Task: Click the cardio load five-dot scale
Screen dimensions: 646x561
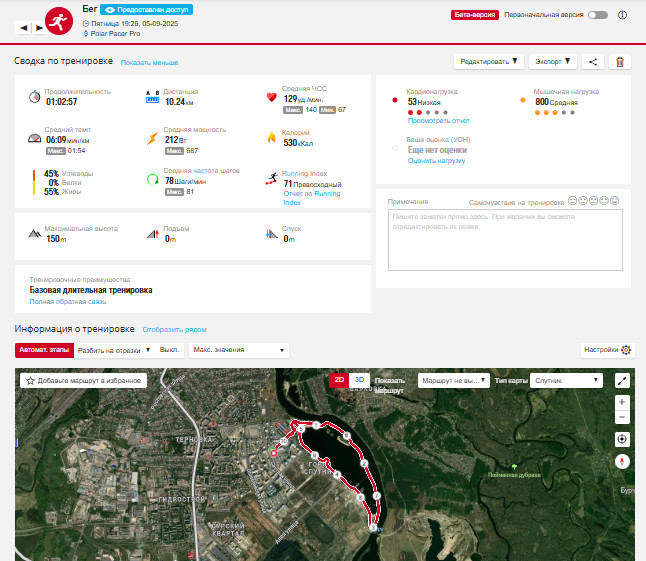Action: (428, 112)
